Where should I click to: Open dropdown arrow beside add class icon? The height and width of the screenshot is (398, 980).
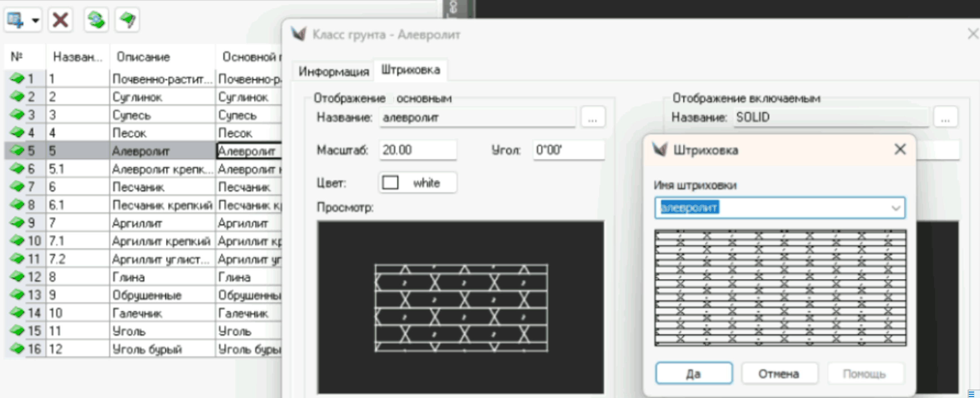point(36,20)
